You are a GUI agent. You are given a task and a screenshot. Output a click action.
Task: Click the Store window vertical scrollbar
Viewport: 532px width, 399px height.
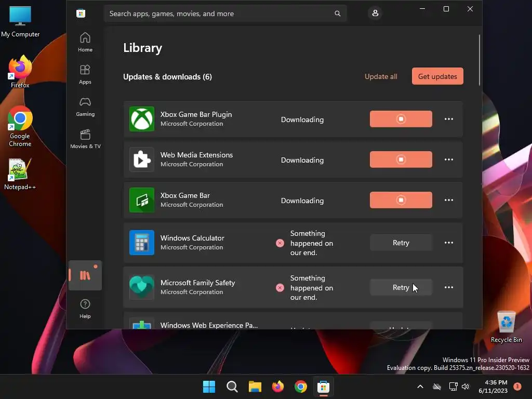[480, 60]
